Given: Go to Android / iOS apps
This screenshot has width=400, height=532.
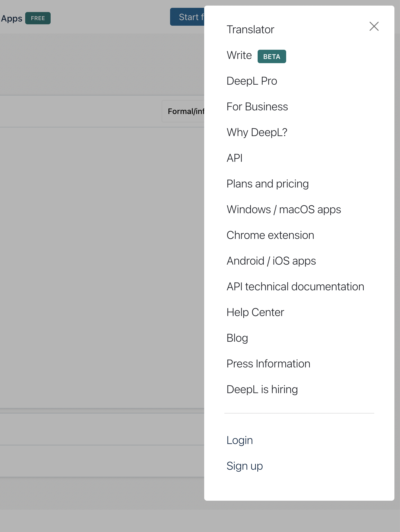Looking at the screenshot, I should pyautogui.click(x=271, y=261).
